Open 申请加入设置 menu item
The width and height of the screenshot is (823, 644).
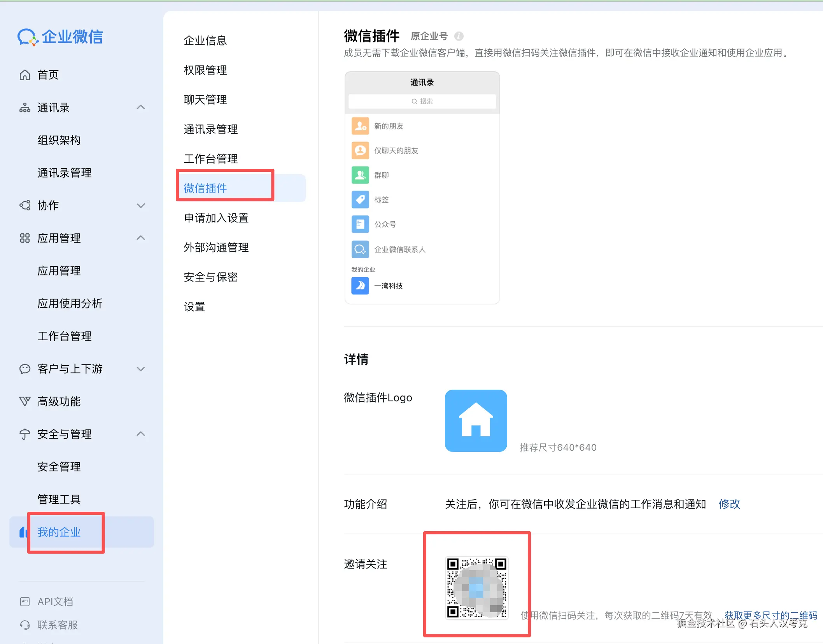(x=216, y=218)
